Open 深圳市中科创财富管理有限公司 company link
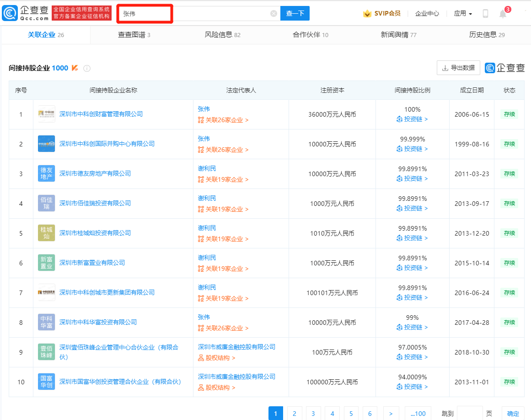531x420 pixels. coord(101,114)
